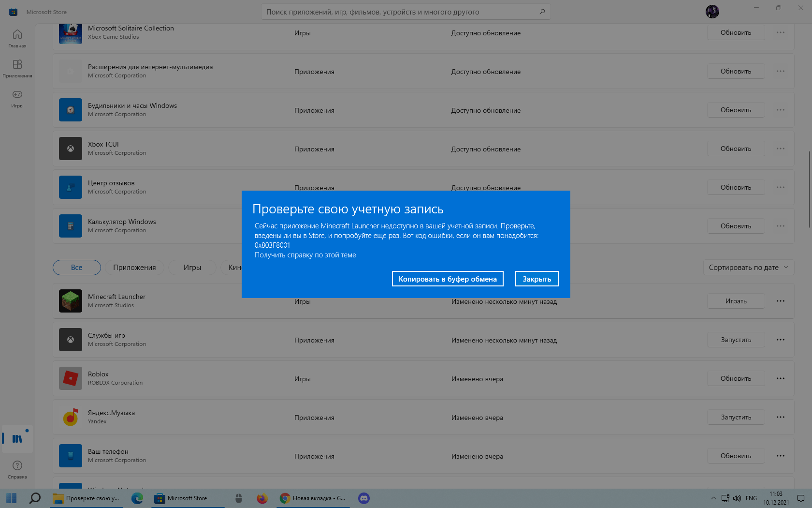
Task: Open more options for Яндекс.Музыка
Action: [781, 417]
